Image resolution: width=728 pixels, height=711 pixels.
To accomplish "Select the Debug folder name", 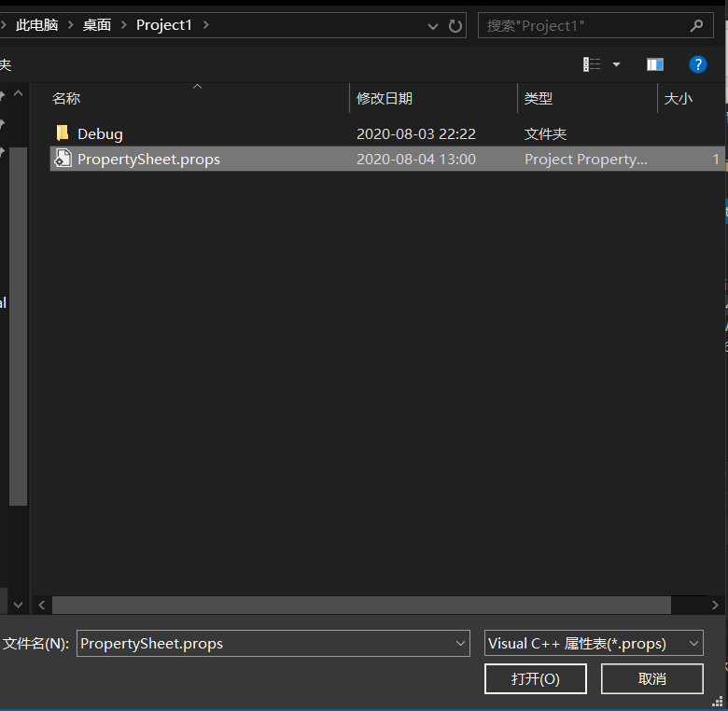I will [100, 134].
